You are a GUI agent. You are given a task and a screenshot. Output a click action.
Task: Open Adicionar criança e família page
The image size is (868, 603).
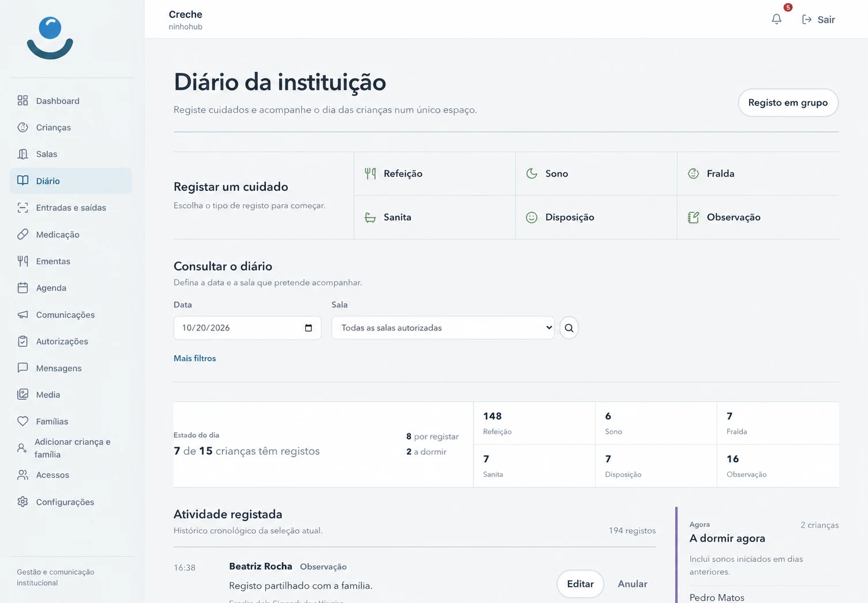click(x=70, y=448)
